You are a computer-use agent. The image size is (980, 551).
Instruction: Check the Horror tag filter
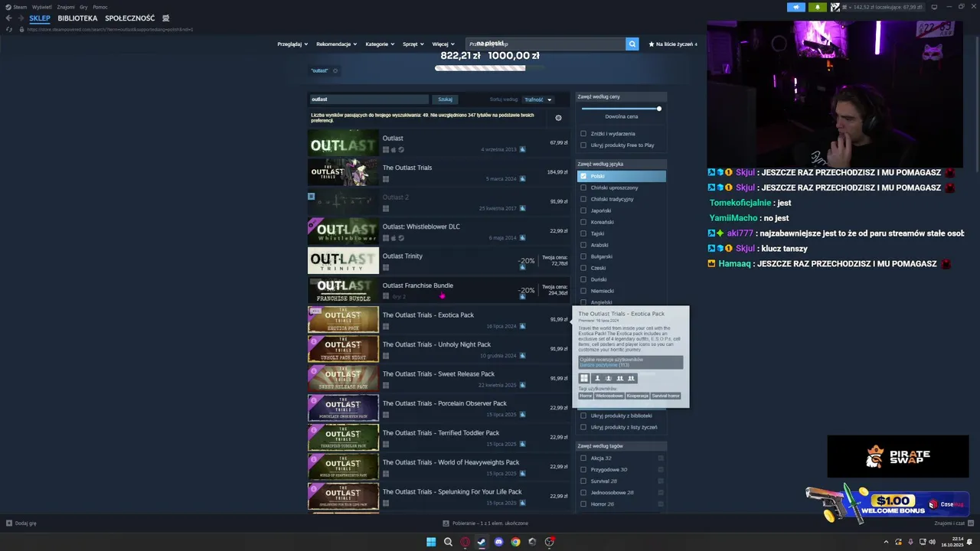click(x=583, y=504)
